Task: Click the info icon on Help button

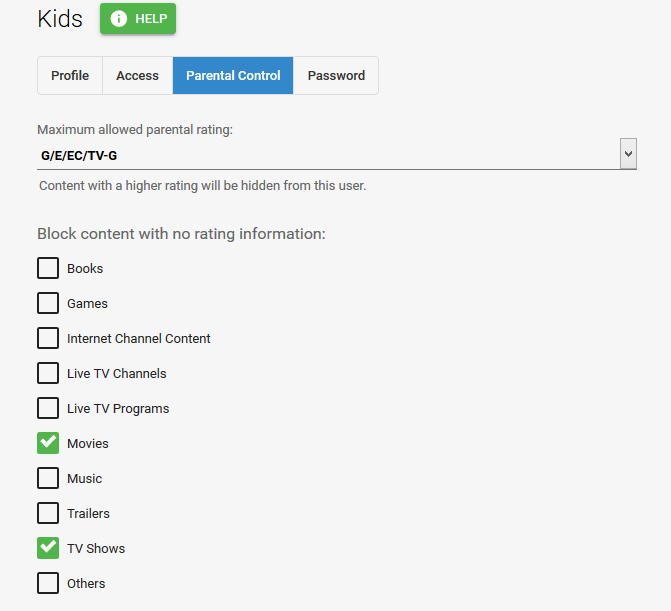Action: 119,19
